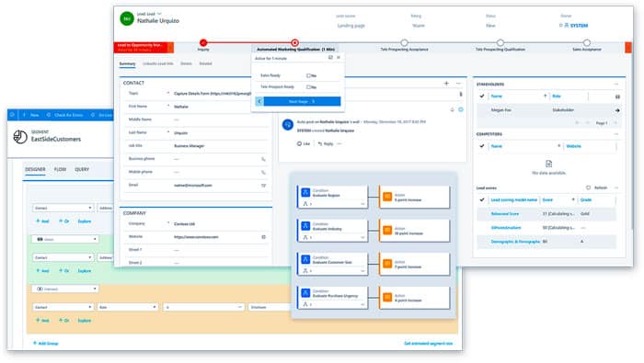Open the Lead form selector chevron by name
The height and width of the screenshot is (363, 644).
[159, 14]
